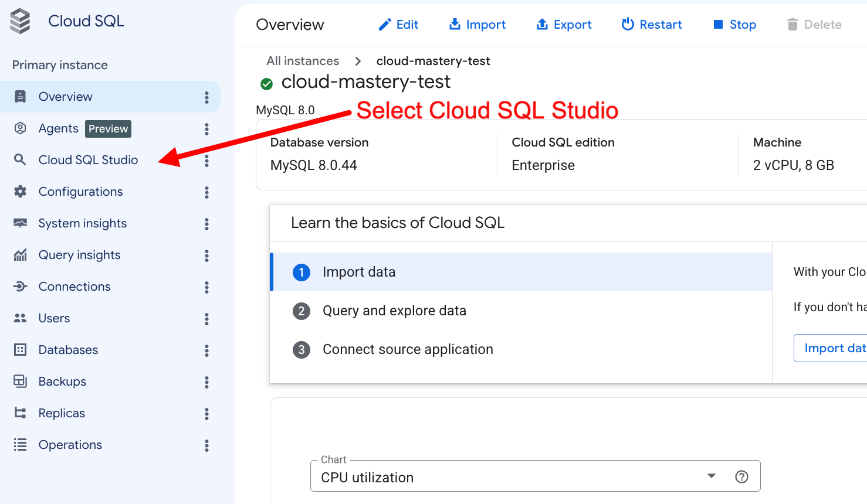The image size is (867, 504).
Task: Click the Agents sidebar icon
Action: (20, 128)
